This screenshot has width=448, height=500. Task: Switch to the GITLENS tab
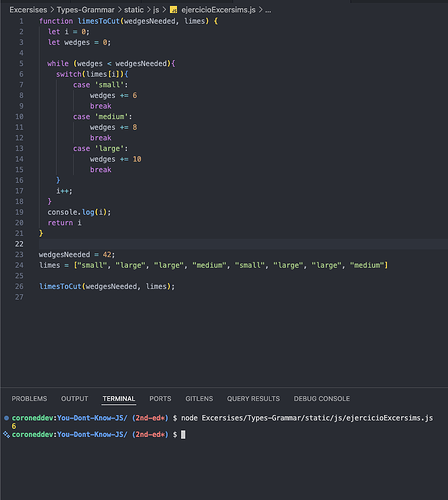199,399
